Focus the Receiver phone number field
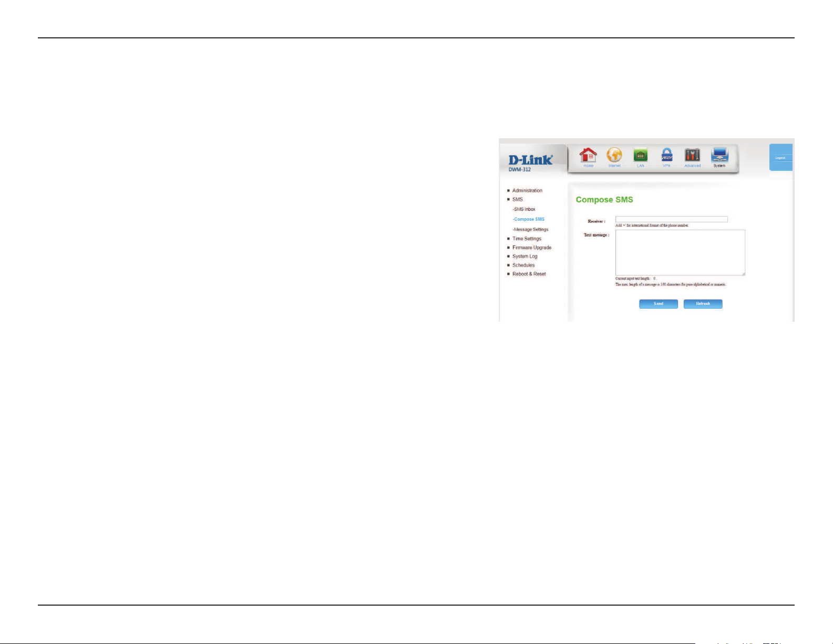The width and height of the screenshot is (833, 644). [672, 219]
